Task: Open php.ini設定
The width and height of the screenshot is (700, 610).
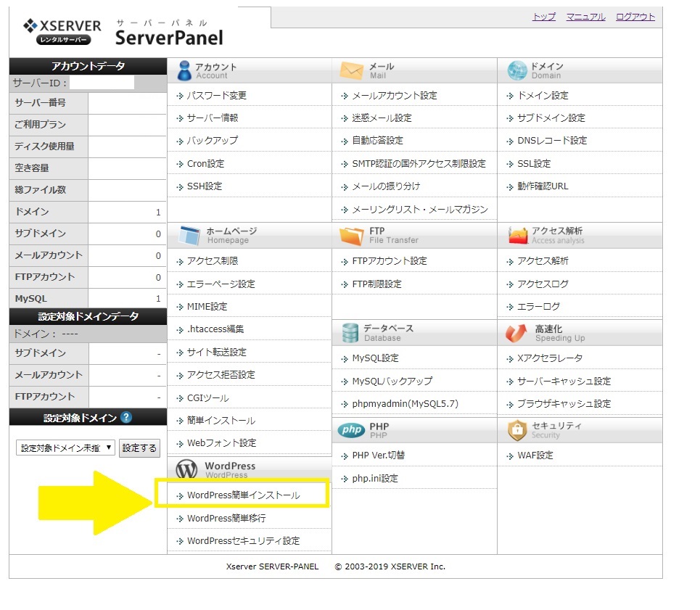Action: pos(375,479)
